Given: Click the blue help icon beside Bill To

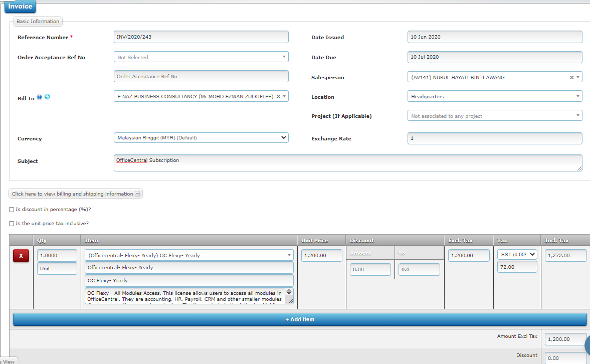Looking at the screenshot, I should click(x=40, y=97).
